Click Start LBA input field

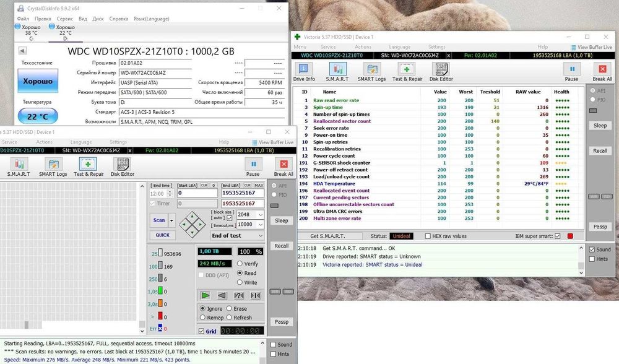pyautogui.click(x=197, y=193)
